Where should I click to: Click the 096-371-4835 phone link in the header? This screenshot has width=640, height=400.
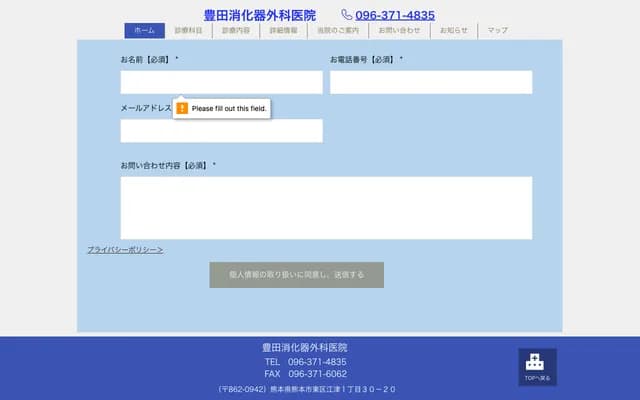click(x=395, y=16)
